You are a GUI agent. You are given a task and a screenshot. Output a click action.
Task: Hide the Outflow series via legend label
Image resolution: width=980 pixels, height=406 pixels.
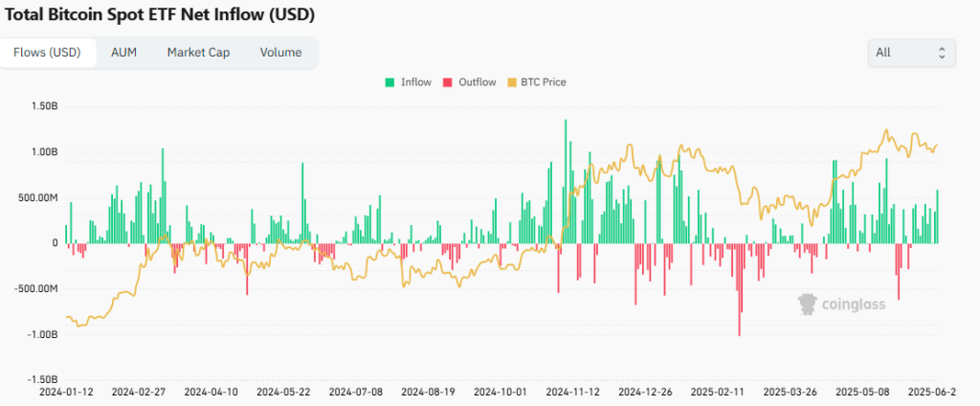pos(477,82)
